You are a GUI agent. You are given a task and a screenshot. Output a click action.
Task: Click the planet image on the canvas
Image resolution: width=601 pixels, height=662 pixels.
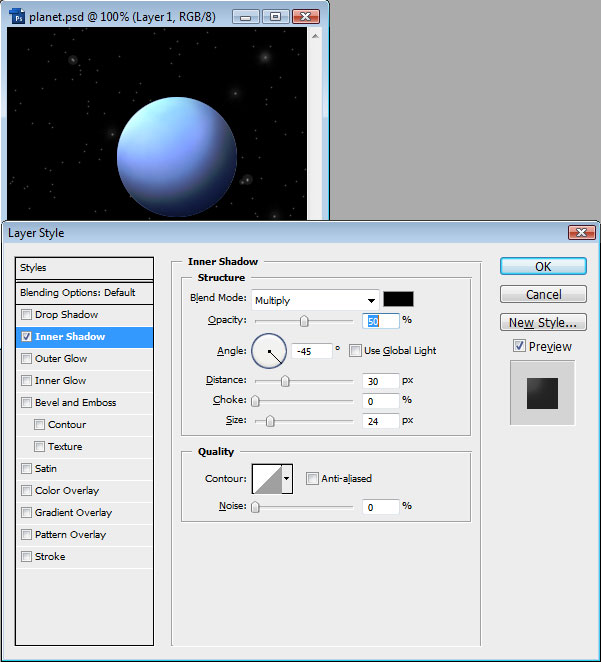pos(177,157)
